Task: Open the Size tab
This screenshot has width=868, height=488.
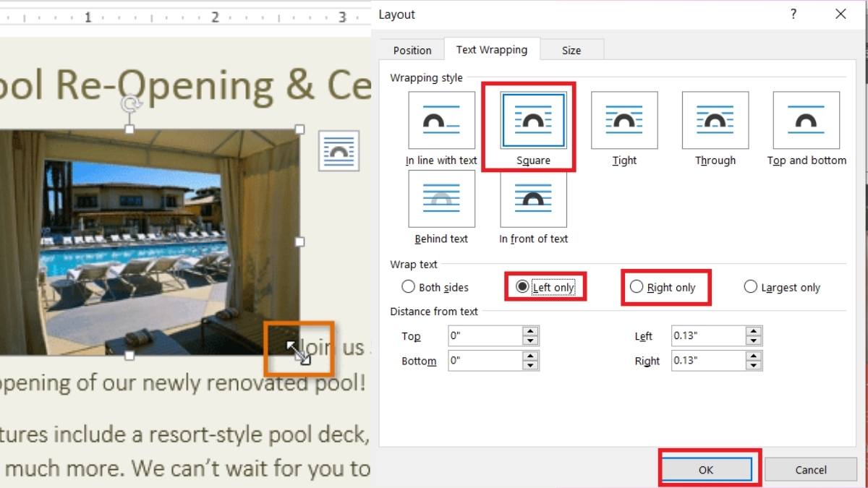Action: pyautogui.click(x=571, y=50)
